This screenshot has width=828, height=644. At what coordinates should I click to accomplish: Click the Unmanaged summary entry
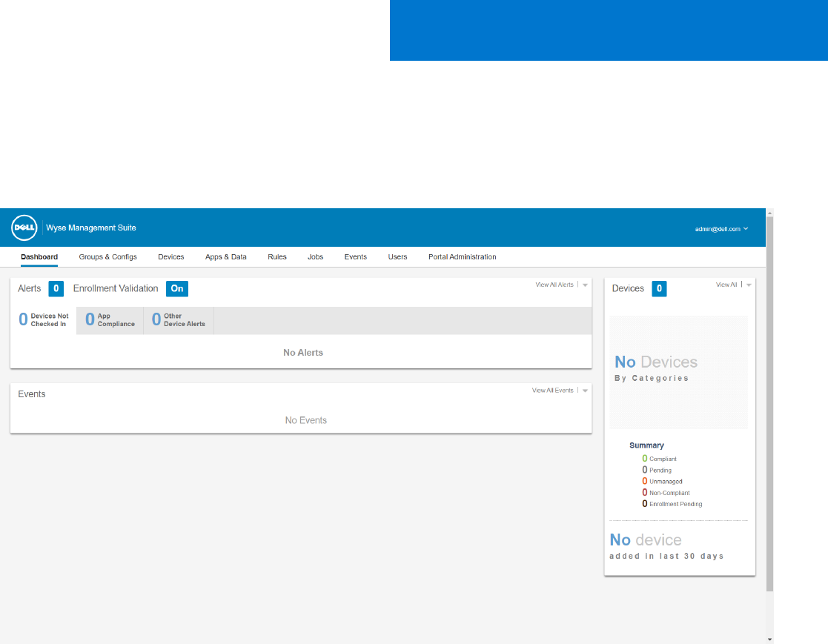point(662,482)
